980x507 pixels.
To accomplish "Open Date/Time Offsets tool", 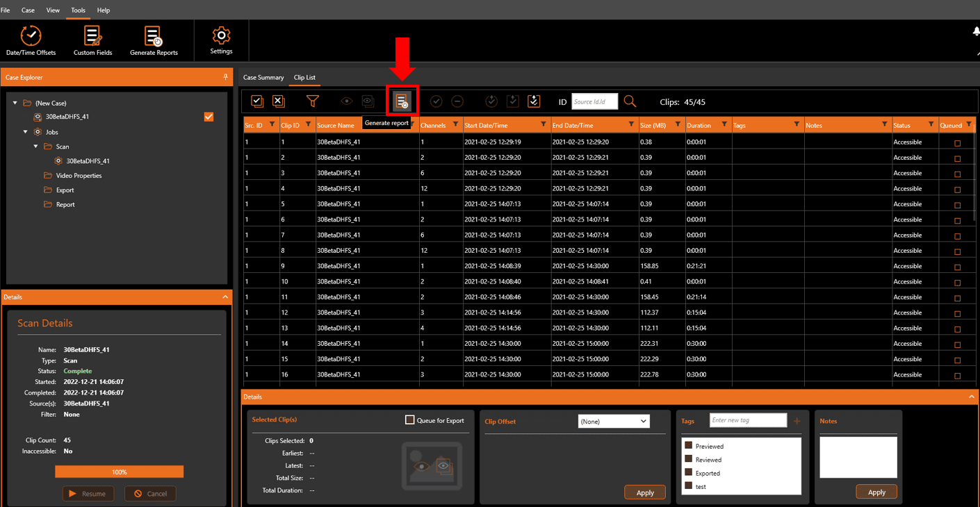I will (x=31, y=41).
